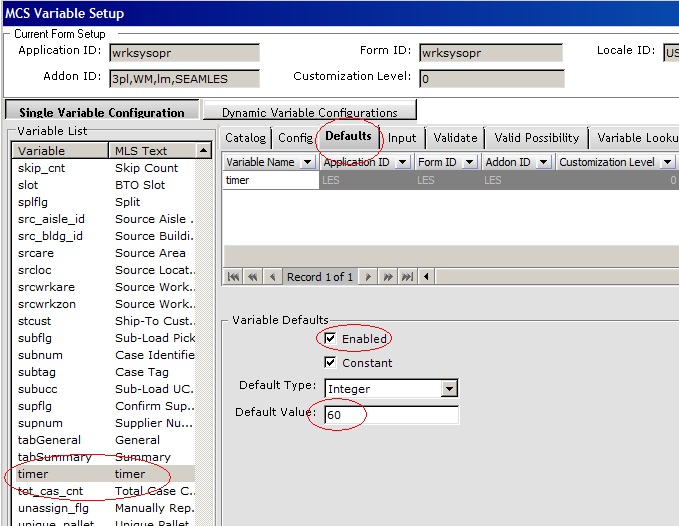Select the tot_cas_cnt variable
Viewport: 679px width, 526px height.
[x=104, y=491]
